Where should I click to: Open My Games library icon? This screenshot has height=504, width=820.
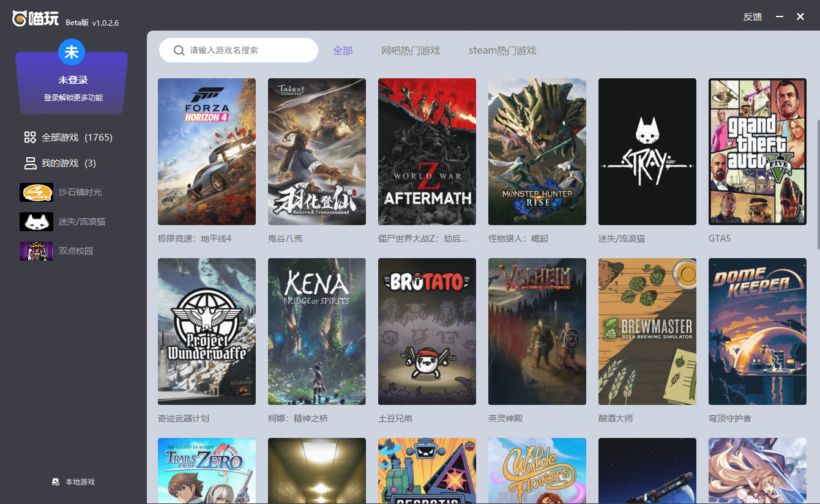coord(30,163)
